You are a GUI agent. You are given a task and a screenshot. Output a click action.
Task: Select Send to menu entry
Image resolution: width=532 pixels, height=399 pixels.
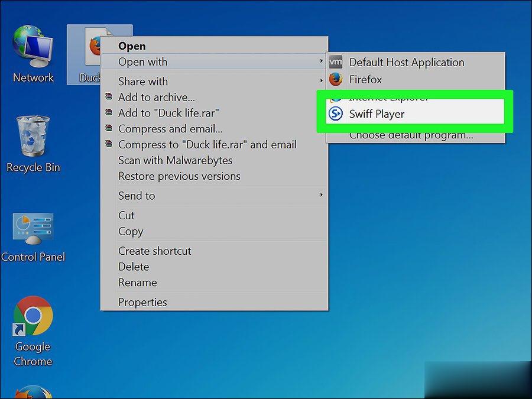tap(214, 196)
